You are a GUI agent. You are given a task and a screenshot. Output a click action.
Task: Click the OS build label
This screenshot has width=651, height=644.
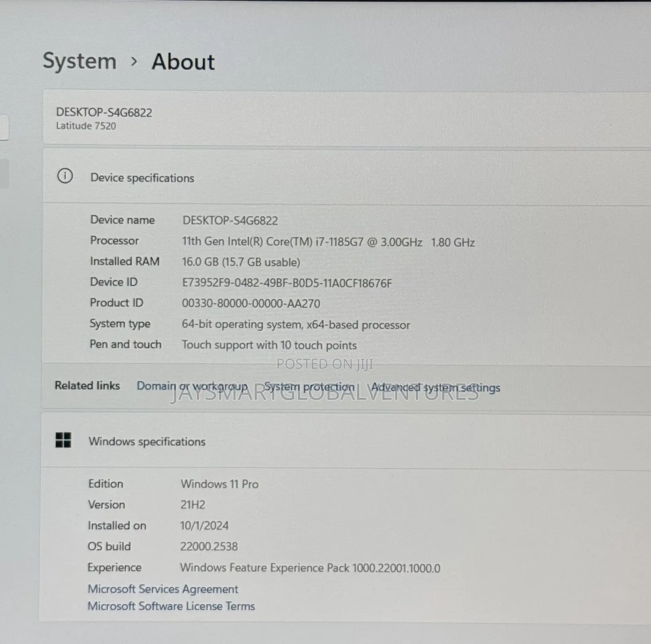pyautogui.click(x=109, y=546)
